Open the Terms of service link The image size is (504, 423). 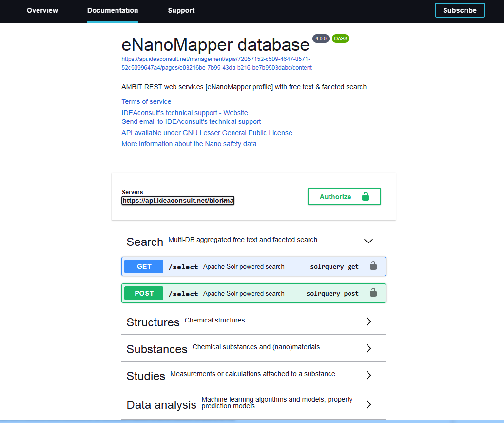(146, 101)
